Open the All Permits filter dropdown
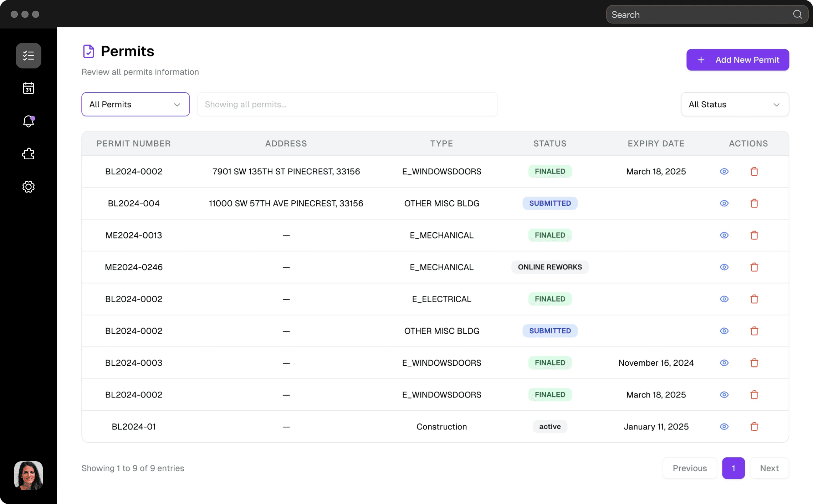 tap(135, 104)
